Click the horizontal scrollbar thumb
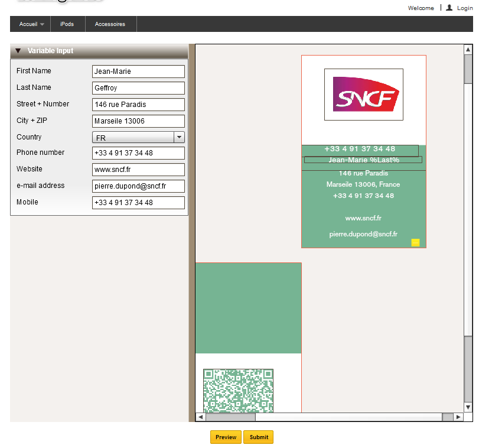 click(231, 417)
